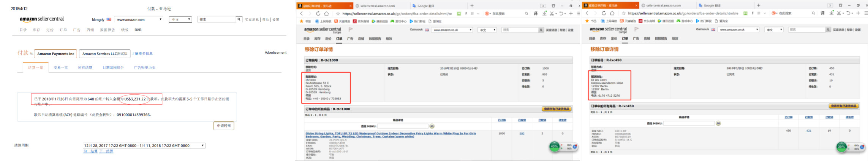Click the translate 译 icon in R-ttd1000 window toolbar
The width and height of the screenshot is (868, 161).
(536, 13)
